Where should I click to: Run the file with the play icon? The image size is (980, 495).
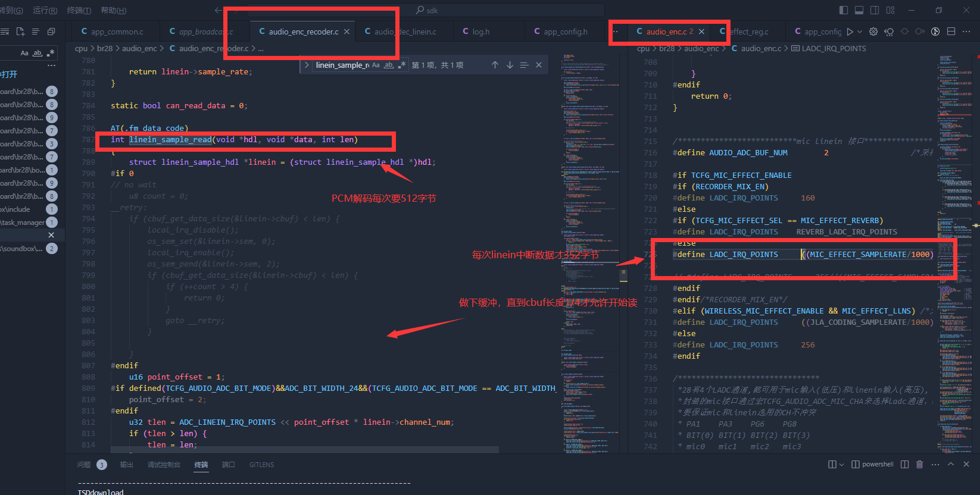point(850,32)
